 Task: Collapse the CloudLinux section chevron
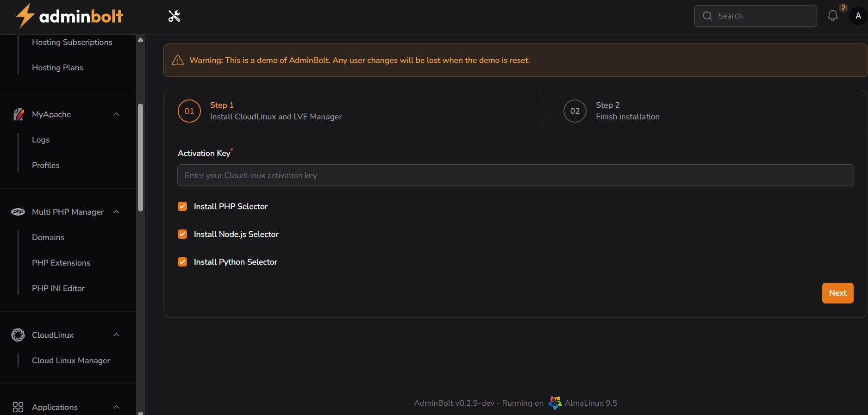(x=117, y=335)
